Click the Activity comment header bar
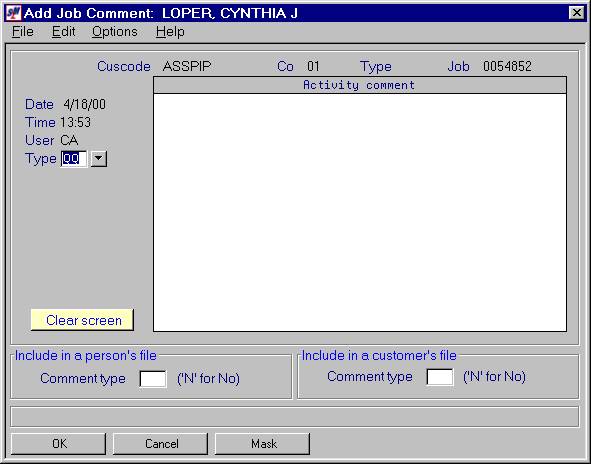591x464 pixels. pos(360,85)
